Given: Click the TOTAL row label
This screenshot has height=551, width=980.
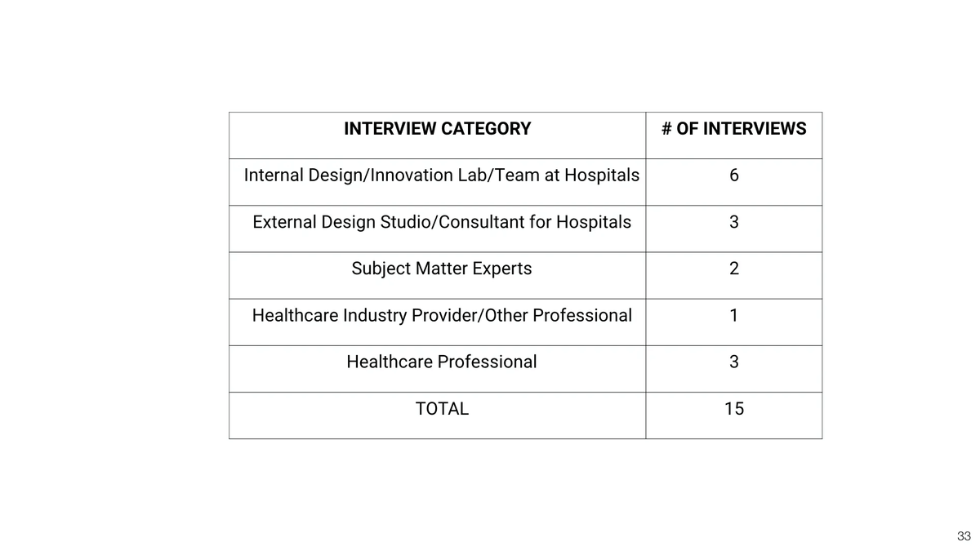Looking at the screenshot, I should pyautogui.click(x=442, y=408).
